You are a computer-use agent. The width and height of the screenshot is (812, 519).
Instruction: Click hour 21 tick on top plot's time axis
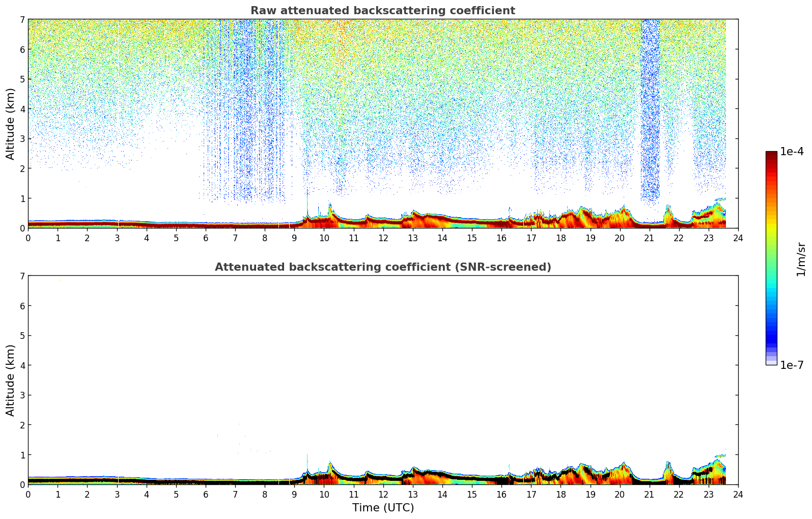(649, 238)
